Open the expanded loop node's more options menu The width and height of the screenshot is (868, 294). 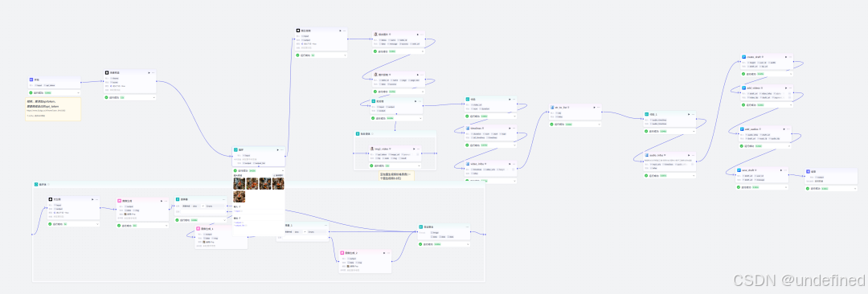tap(282, 149)
